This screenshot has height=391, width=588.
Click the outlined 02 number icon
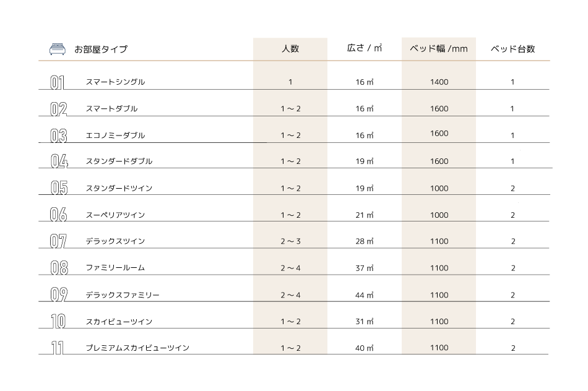[59, 109]
